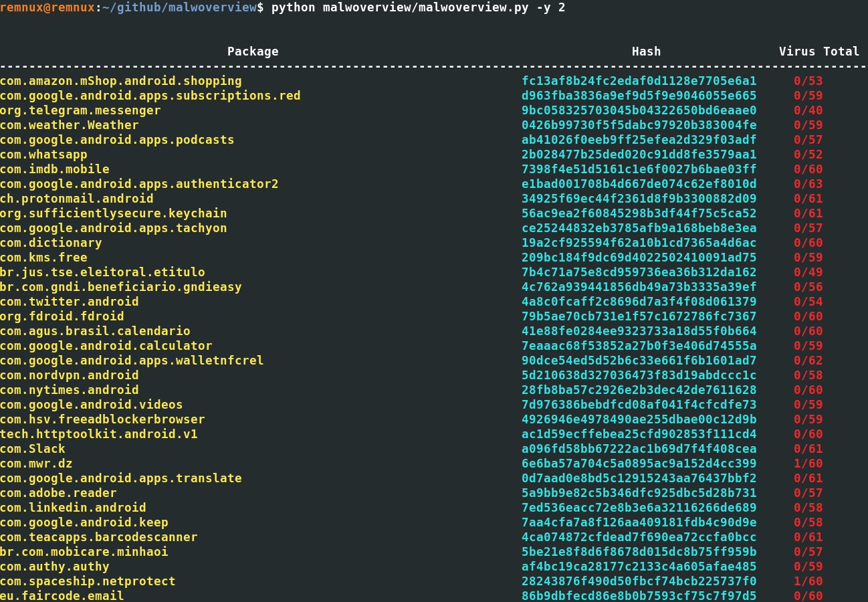This screenshot has height=602, width=868.
Task: Click the com.amazon.mShop.android.shopping package name
Action: [121, 81]
